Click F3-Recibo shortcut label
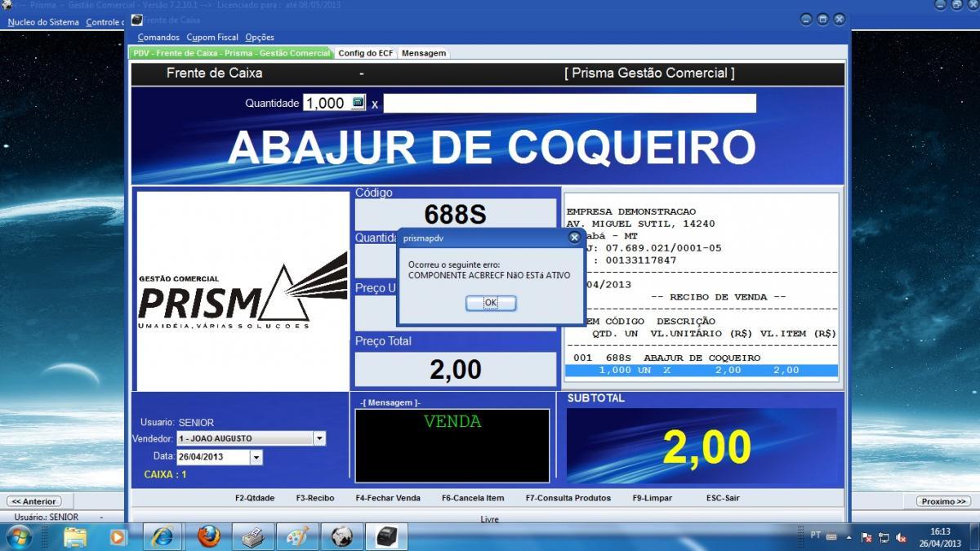This screenshot has height=551, width=980. coord(315,498)
